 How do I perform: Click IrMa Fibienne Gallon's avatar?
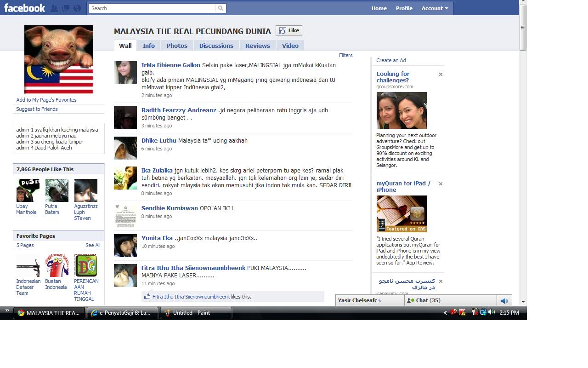click(x=125, y=73)
